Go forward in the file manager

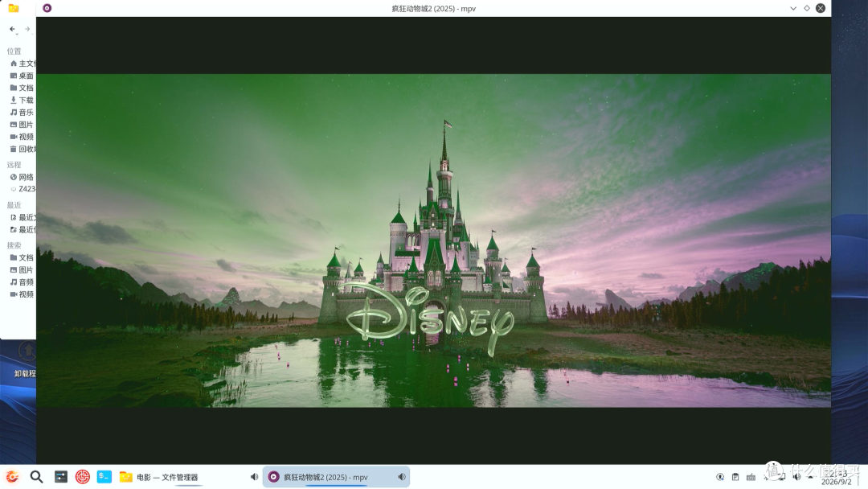point(27,29)
